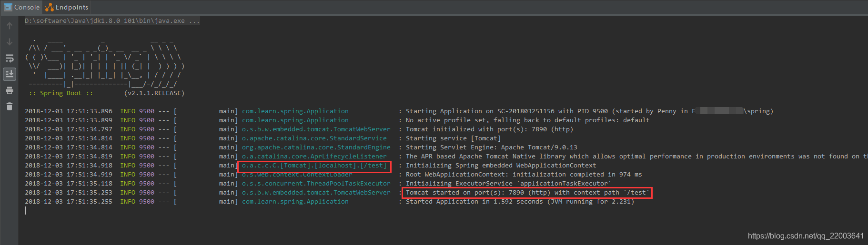Image resolution: width=868 pixels, height=245 pixels.
Task: Click the Up the Stack Trace arrow
Action: point(10,26)
